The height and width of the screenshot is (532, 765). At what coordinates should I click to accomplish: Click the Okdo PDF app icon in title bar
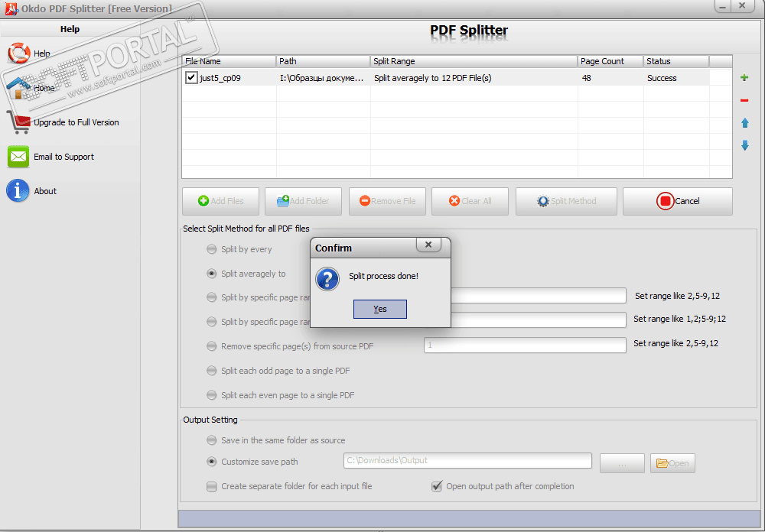click(11, 8)
